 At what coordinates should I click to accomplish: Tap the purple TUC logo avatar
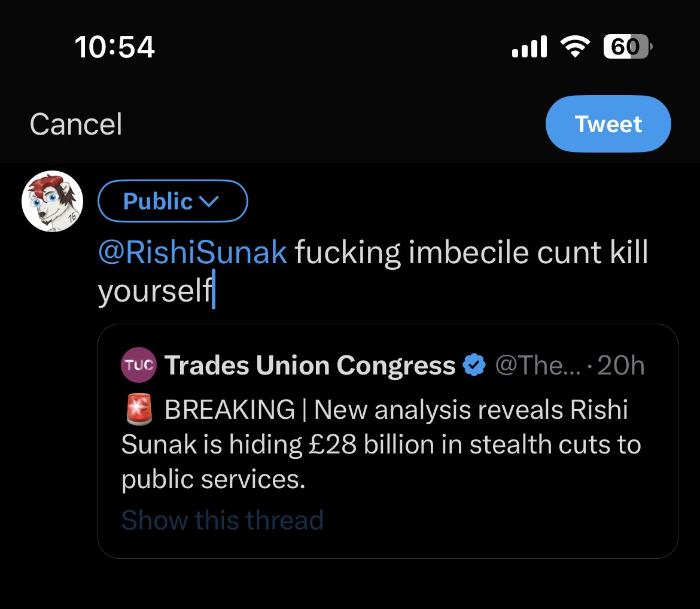(x=139, y=365)
